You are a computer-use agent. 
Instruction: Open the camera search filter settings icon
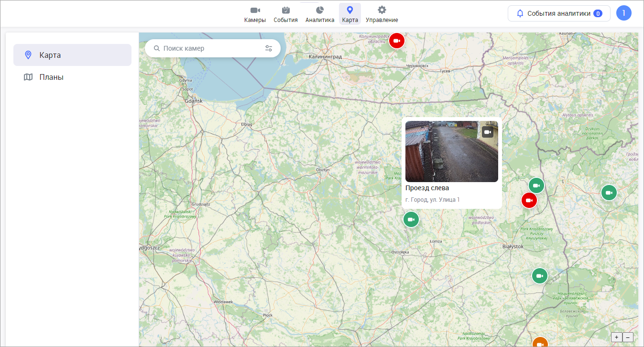click(x=269, y=48)
